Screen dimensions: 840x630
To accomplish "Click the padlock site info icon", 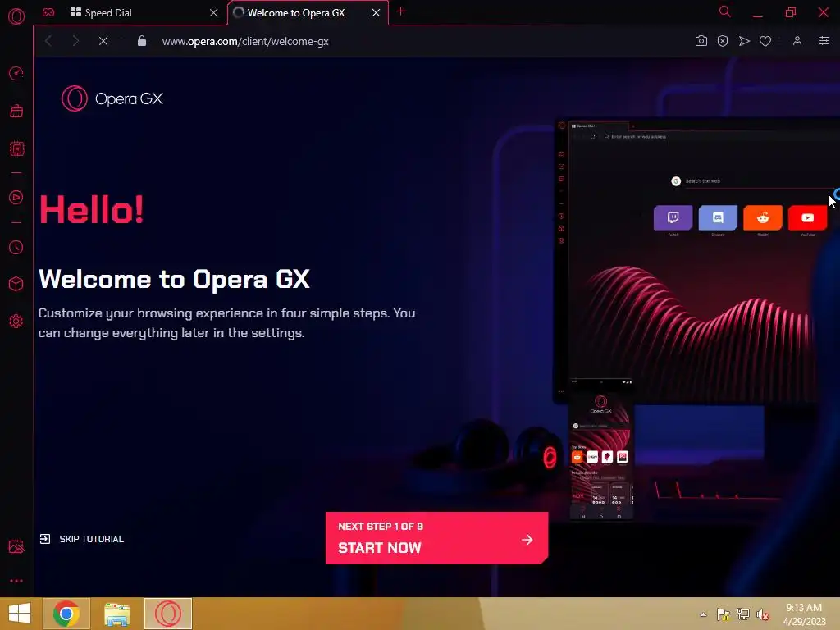I will coord(141,41).
